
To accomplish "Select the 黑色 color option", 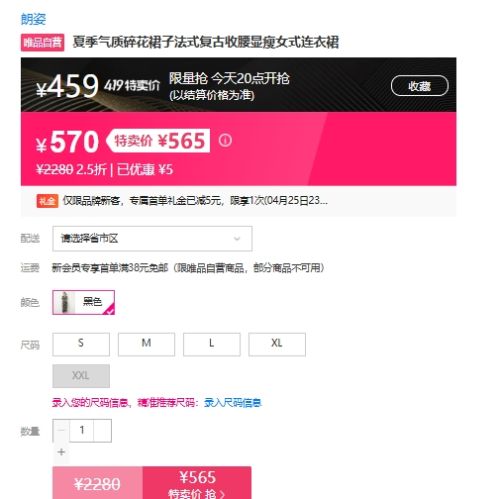I will (83, 302).
